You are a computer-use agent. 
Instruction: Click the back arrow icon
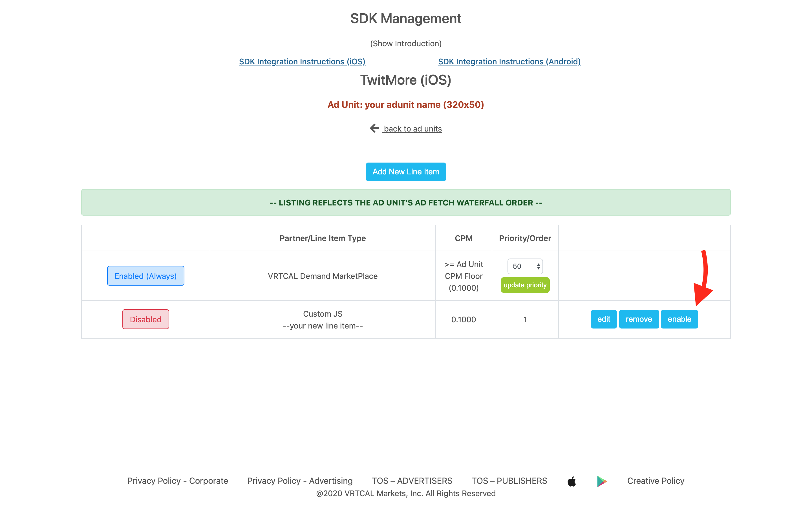[374, 128]
